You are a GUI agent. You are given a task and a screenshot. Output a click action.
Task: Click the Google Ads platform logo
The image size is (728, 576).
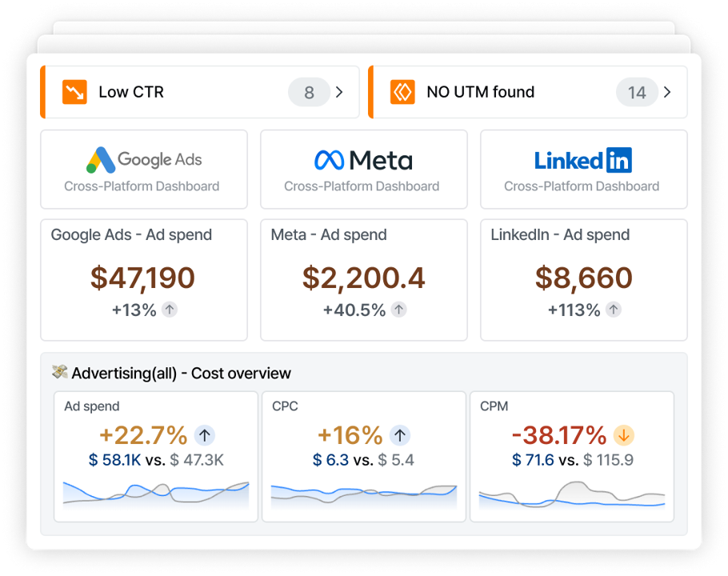[142, 159]
